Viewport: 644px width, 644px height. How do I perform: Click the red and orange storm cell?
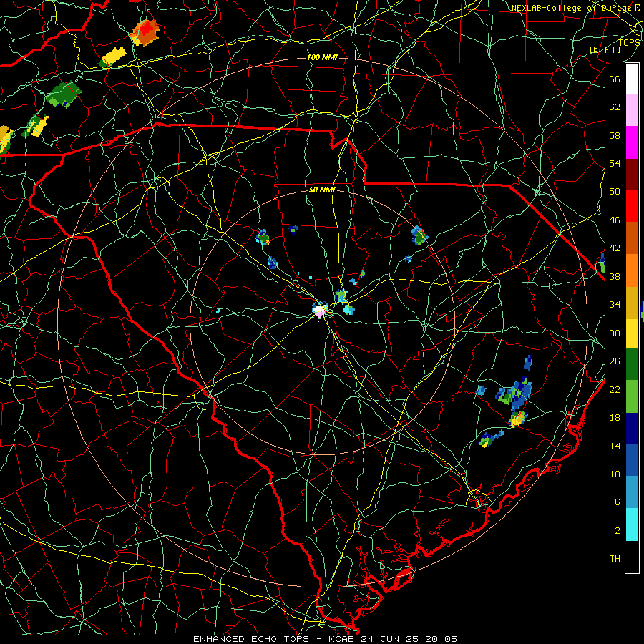(145, 31)
